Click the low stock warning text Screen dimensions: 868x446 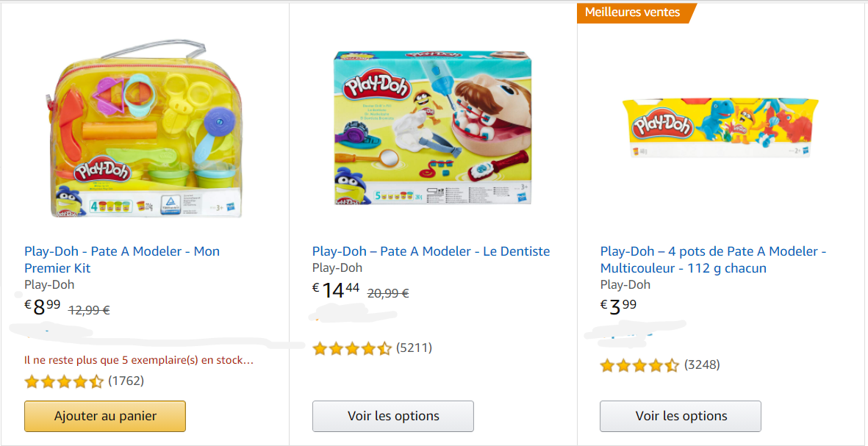point(139,360)
